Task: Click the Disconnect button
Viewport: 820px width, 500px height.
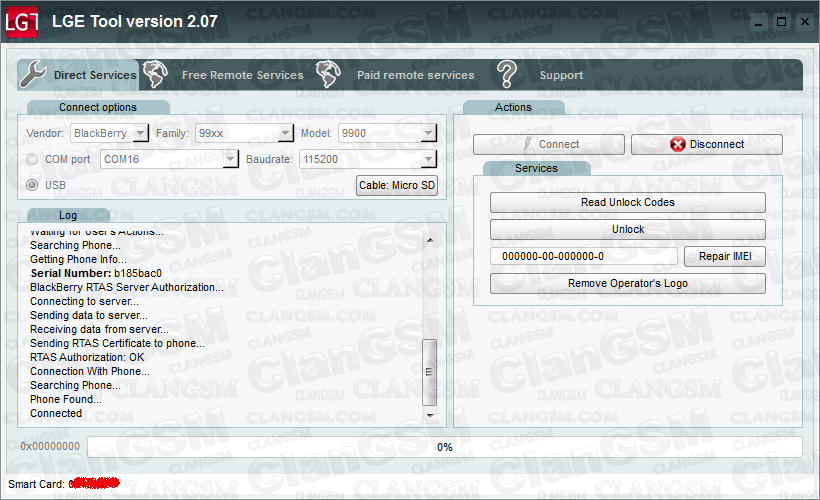Action: (707, 144)
